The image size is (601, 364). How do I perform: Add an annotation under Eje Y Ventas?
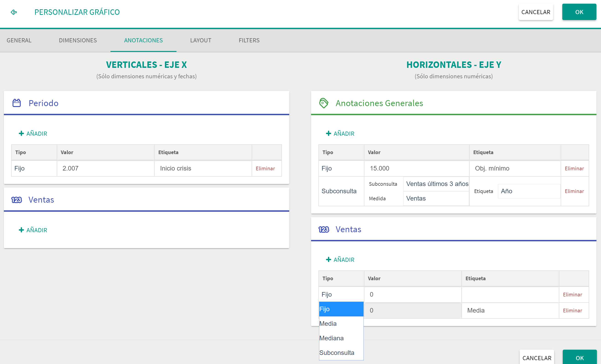click(x=340, y=260)
